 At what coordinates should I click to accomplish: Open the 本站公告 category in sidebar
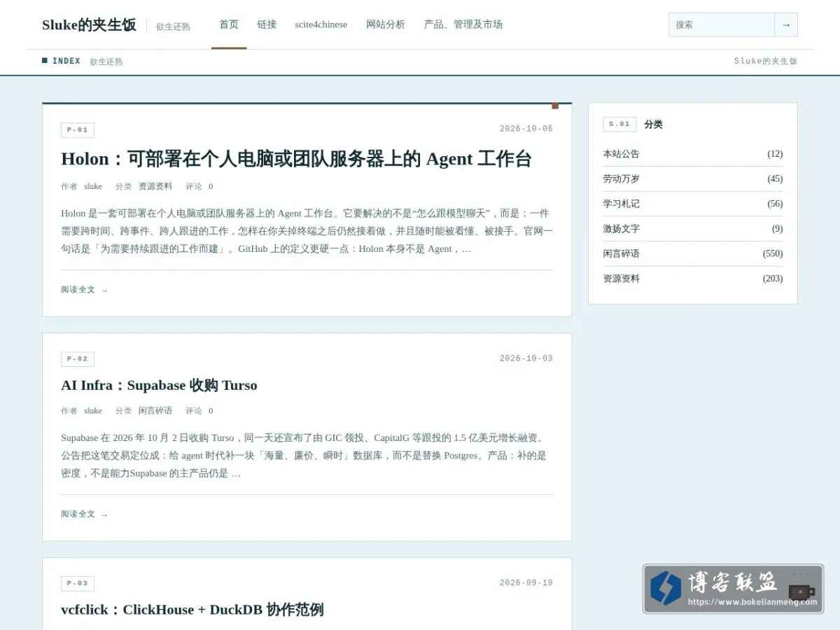[x=622, y=154]
